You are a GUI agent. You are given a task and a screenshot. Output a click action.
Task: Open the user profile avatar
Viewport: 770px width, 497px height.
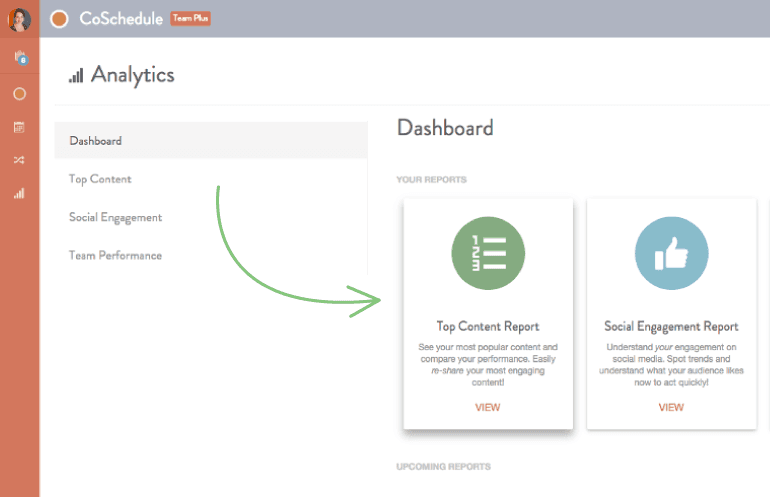point(19,19)
